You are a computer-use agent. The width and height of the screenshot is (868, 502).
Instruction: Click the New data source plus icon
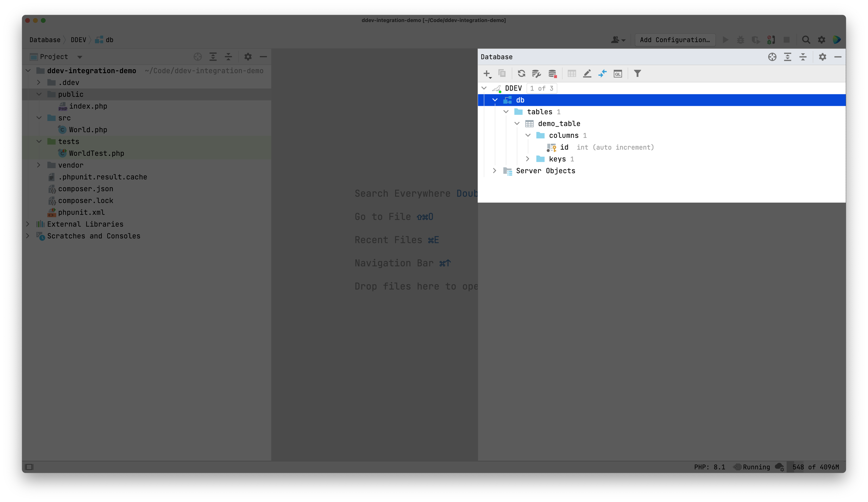click(x=487, y=73)
